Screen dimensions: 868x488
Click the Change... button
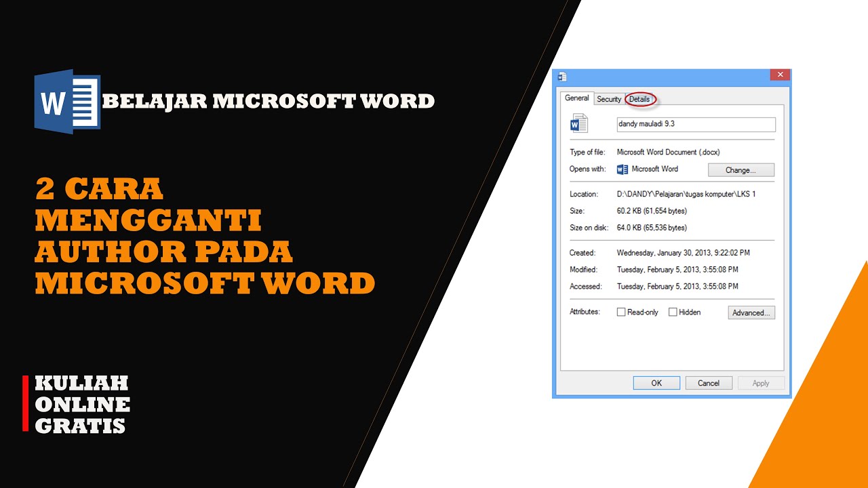tap(741, 170)
